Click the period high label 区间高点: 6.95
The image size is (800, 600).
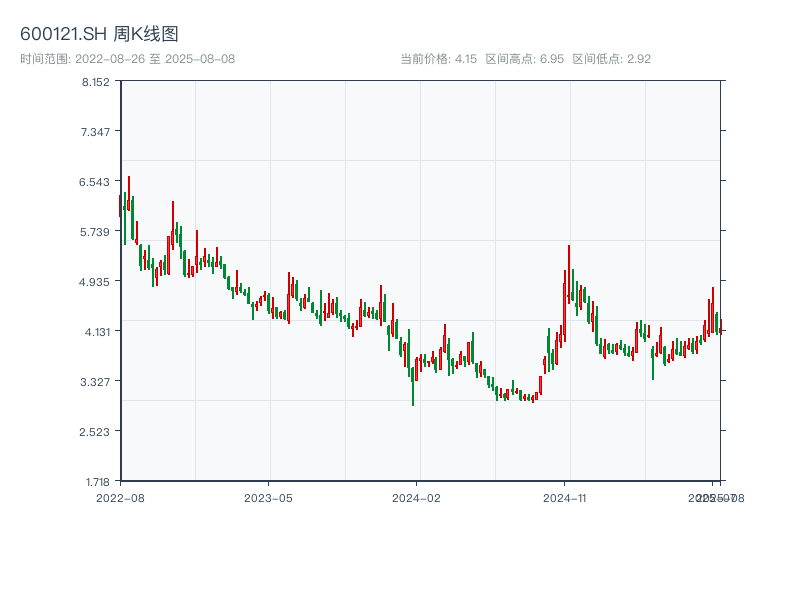tap(525, 59)
